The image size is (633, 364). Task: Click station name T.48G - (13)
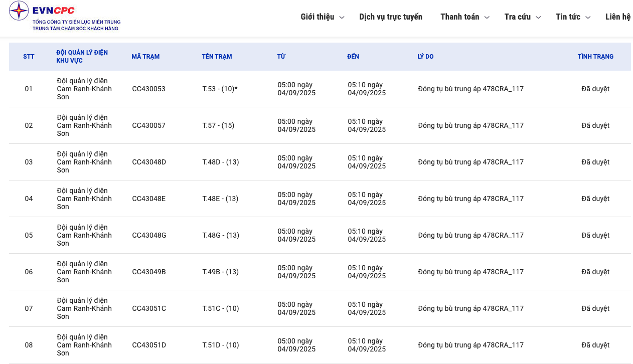click(x=221, y=235)
